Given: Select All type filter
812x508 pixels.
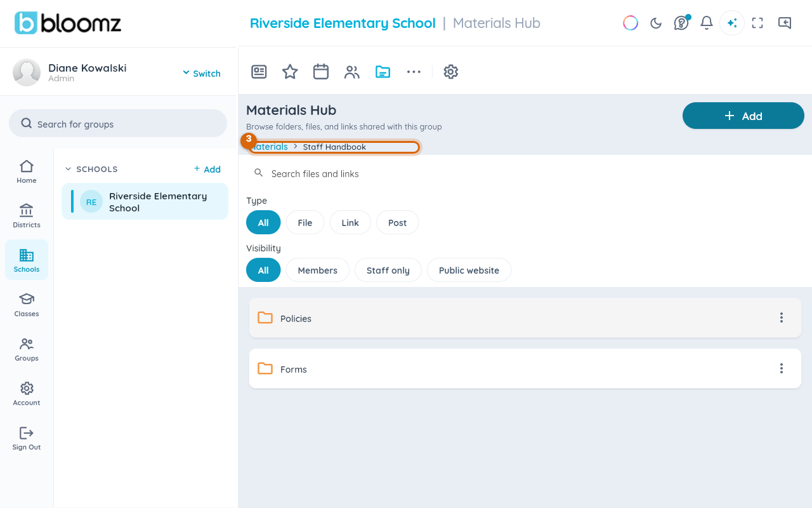Looking at the screenshot, I should (263, 222).
